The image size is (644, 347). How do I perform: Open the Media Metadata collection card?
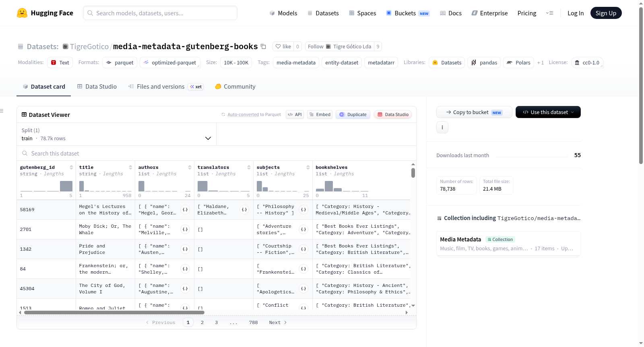click(x=508, y=243)
